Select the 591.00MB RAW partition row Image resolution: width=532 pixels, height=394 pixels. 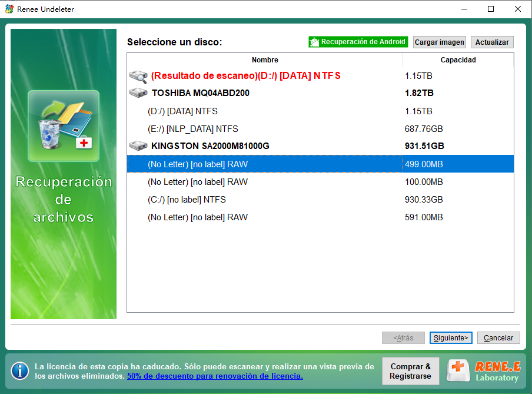[x=320, y=217]
